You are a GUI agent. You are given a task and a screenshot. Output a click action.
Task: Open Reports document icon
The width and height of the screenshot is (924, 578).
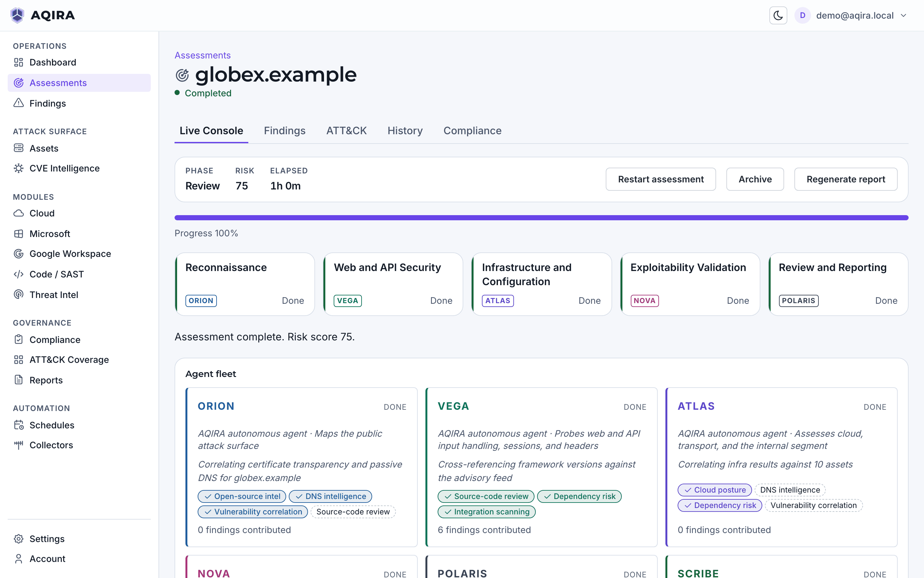click(x=19, y=380)
